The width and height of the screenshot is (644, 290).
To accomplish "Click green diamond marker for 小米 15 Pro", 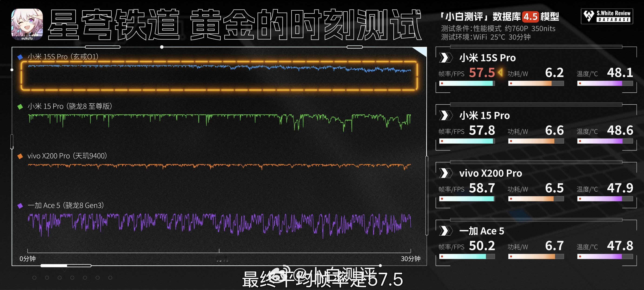I will click(x=20, y=107).
